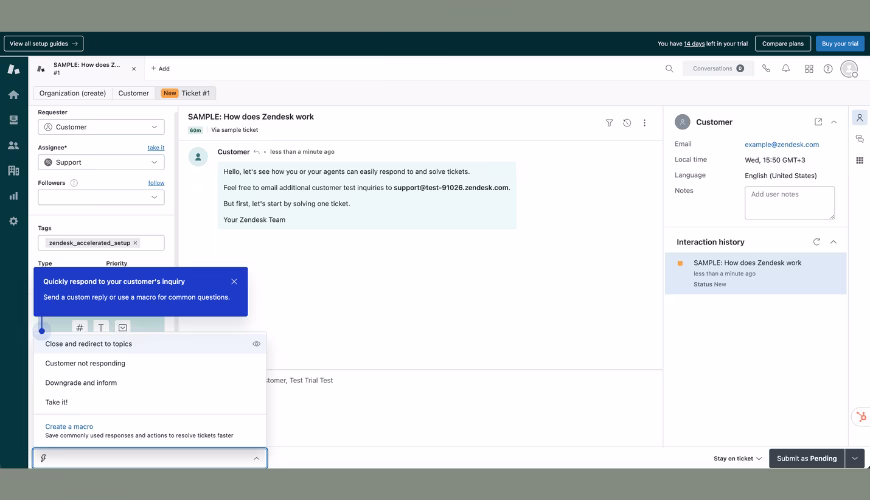This screenshot has width=870, height=500.
Task: Open the apps grid panel icon
Action: click(x=859, y=160)
